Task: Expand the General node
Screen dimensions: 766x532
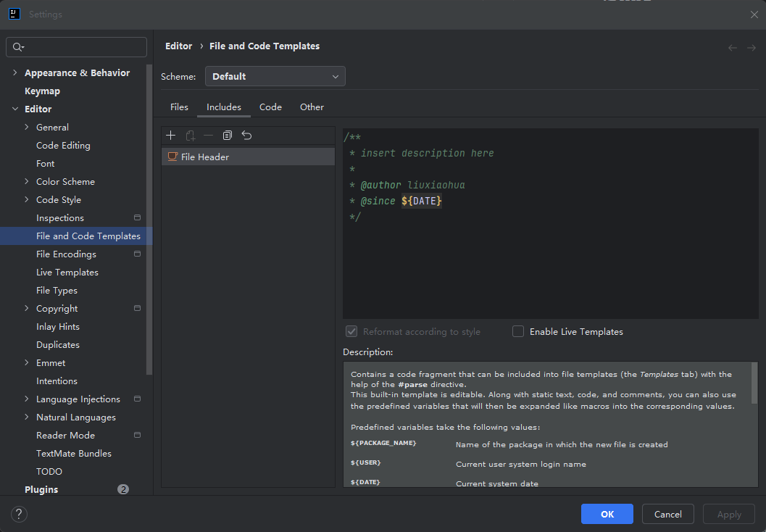Action: point(26,127)
